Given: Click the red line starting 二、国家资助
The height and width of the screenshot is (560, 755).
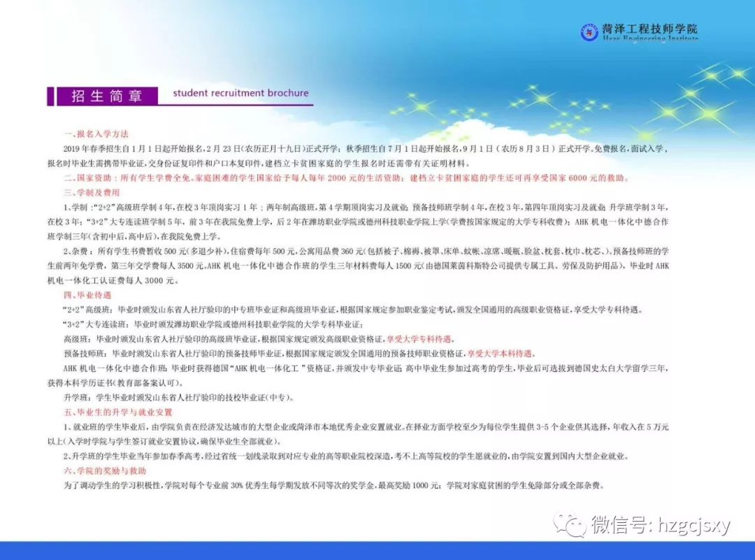Looking at the screenshot, I should coord(346,178).
